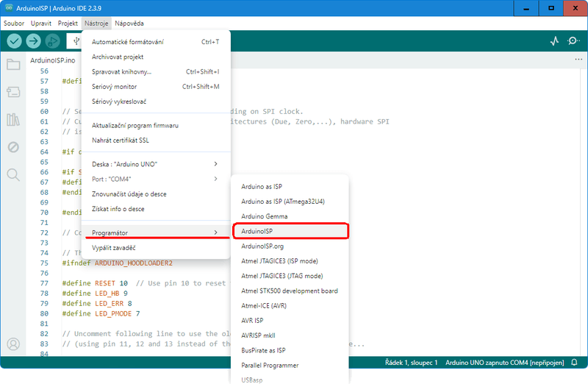Click the USB board selector icon
Image resolution: width=588 pixels, height=384 pixels.
76,41
